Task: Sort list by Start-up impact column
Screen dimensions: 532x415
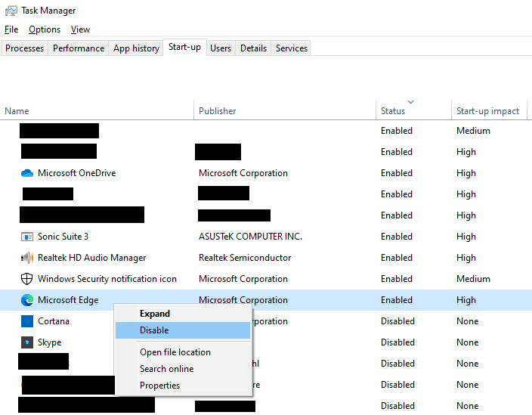Action: (x=489, y=110)
